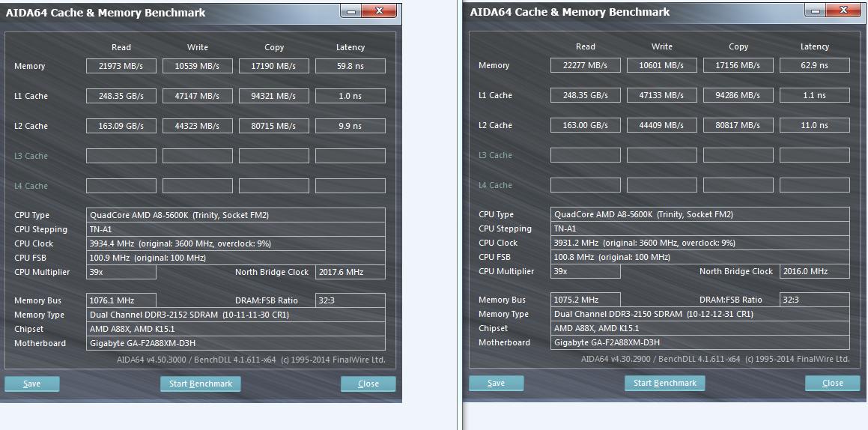
Task: Select Memory Write value 10539 MB/s
Action: [x=198, y=66]
